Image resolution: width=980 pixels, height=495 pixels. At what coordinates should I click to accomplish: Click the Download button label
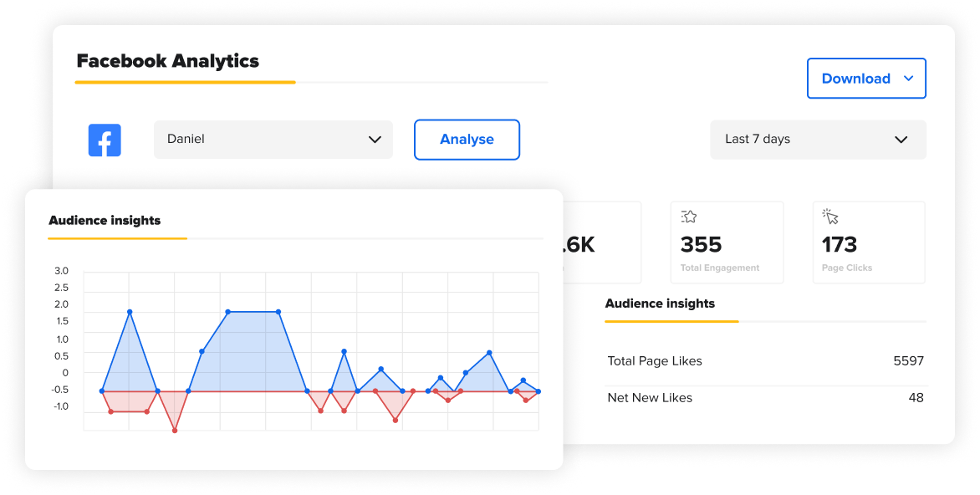pos(855,79)
